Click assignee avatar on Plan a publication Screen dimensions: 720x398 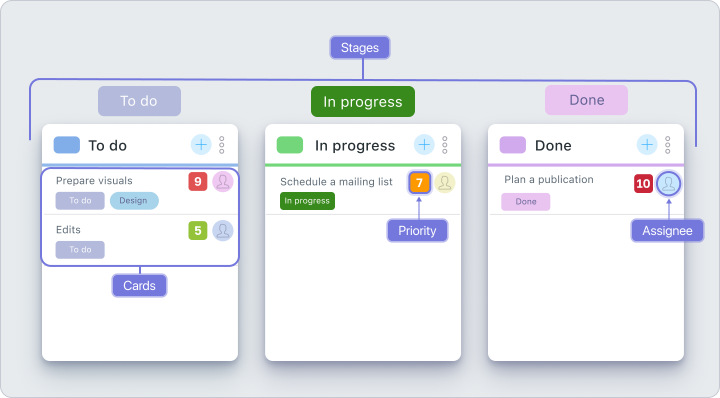click(669, 184)
